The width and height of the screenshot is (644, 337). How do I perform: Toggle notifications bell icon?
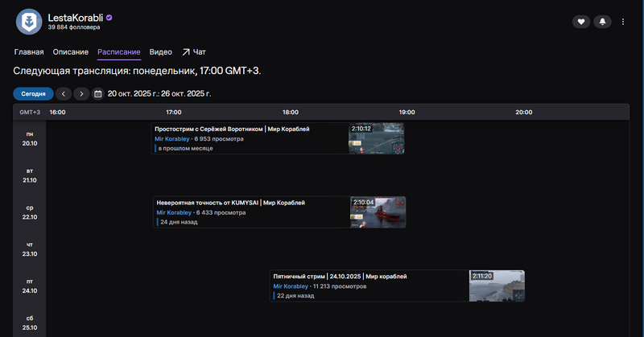click(602, 22)
